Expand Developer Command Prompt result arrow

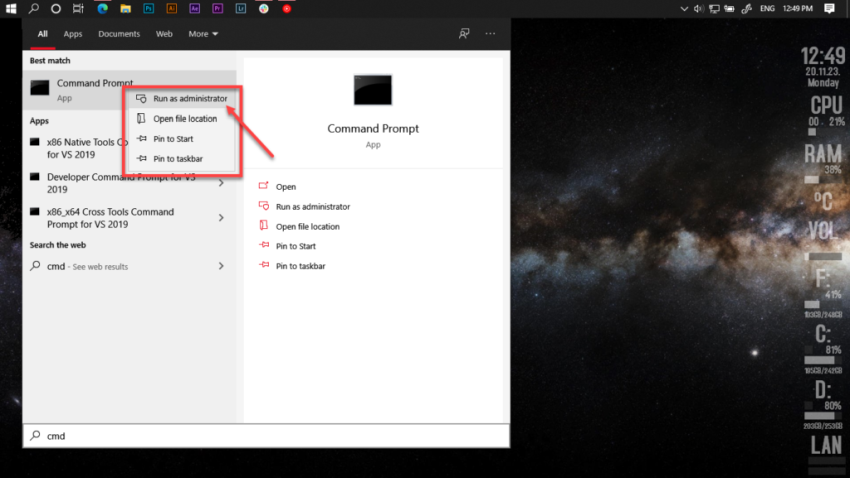click(221, 183)
